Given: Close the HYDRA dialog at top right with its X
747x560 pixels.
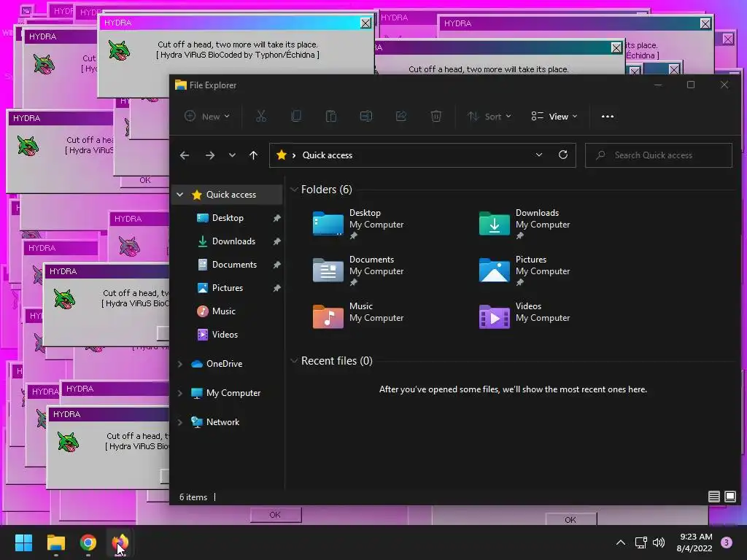Looking at the screenshot, I should tap(705, 23).
